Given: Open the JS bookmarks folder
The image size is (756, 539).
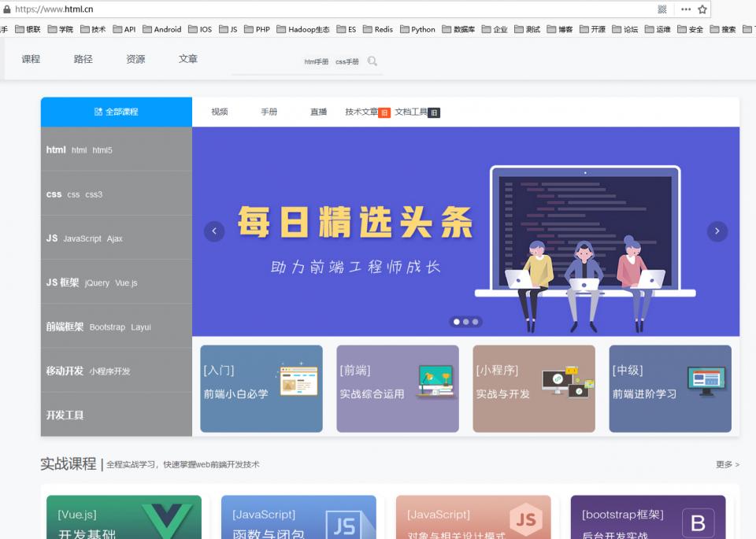Looking at the screenshot, I should [228, 29].
